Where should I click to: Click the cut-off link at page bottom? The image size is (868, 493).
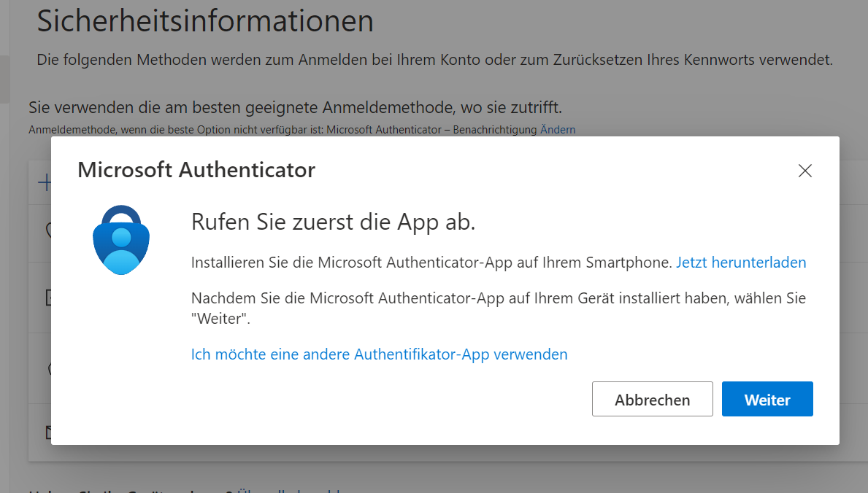click(292, 491)
